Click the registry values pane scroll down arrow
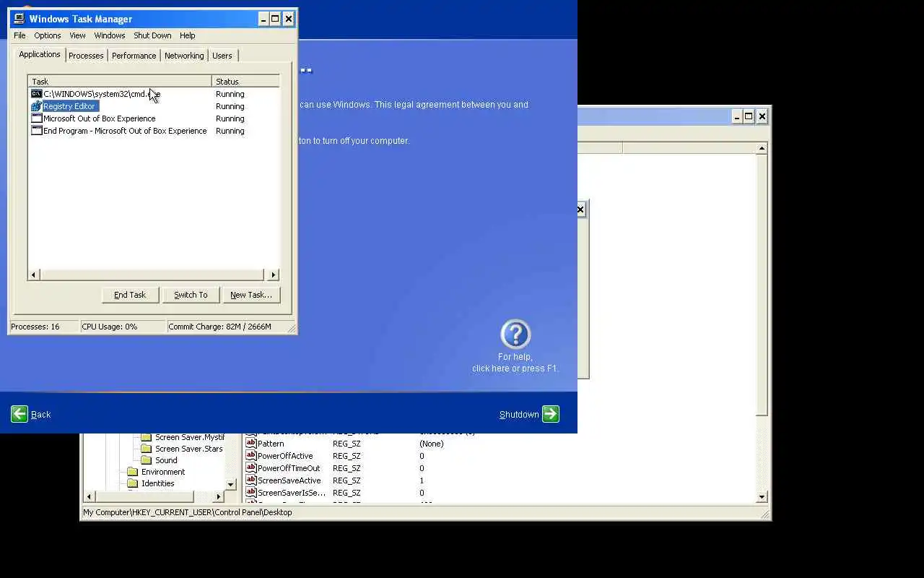Viewport: 924px width, 578px height. pos(762,496)
